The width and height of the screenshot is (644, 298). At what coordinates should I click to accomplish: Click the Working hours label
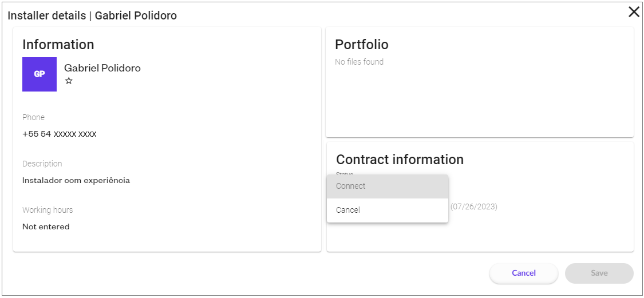(x=48, y=210)
